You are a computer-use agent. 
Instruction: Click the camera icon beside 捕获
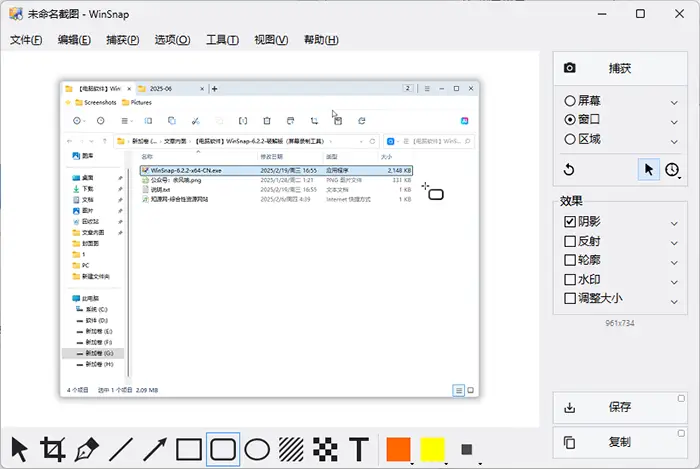point(570,68)
